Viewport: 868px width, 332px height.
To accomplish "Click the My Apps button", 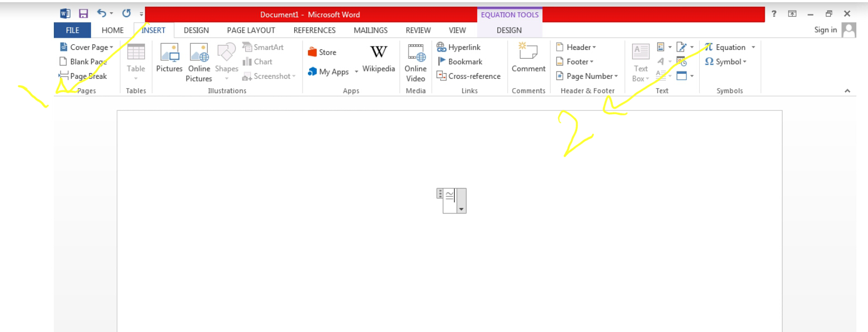I will pyautogui.click(x=329, y=71).
